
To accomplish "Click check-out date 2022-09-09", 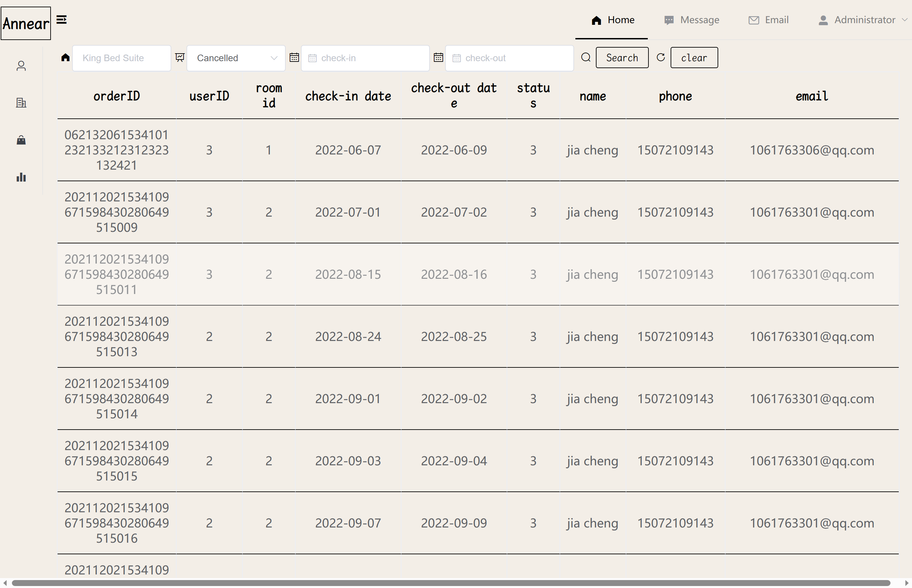I will coord(454,523).
